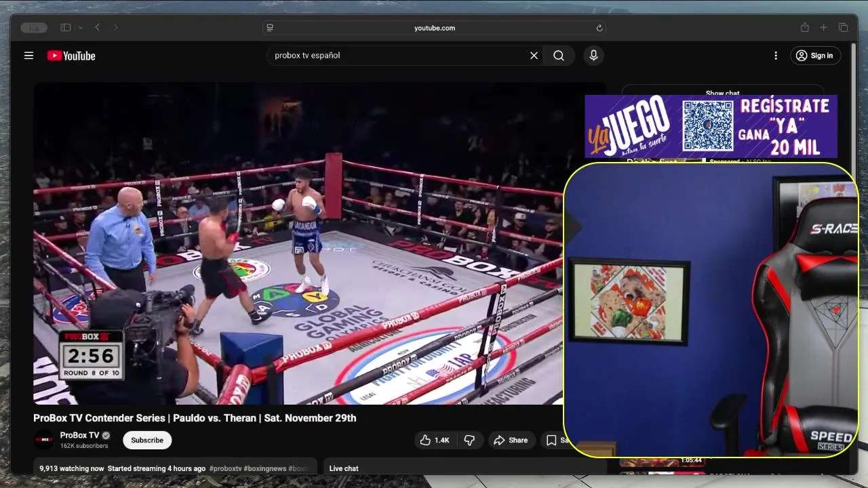Open the Live chat header
The height and width of the screenshot is (488, 868).
pyautogui.click(x=344, y=468)
